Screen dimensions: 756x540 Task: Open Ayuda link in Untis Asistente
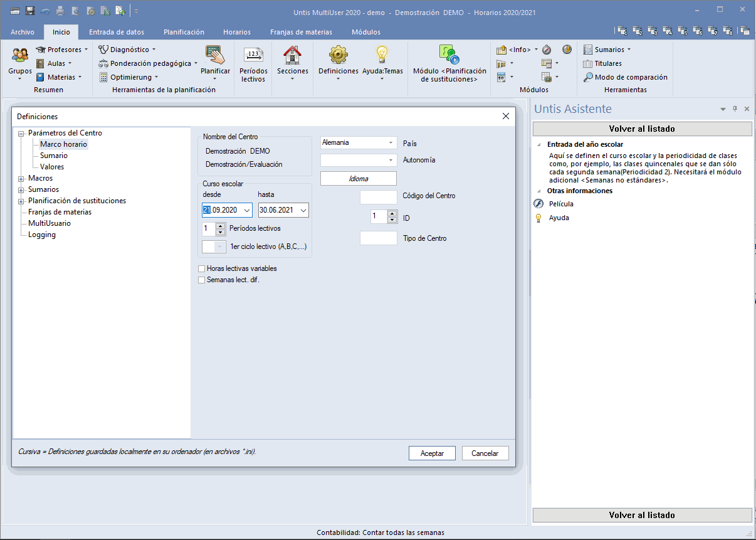(x=559, y=218)
